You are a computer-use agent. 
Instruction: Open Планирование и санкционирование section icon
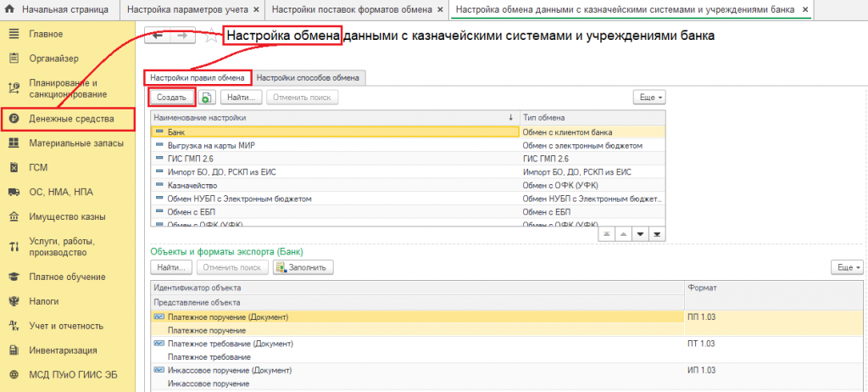point(14,88)
